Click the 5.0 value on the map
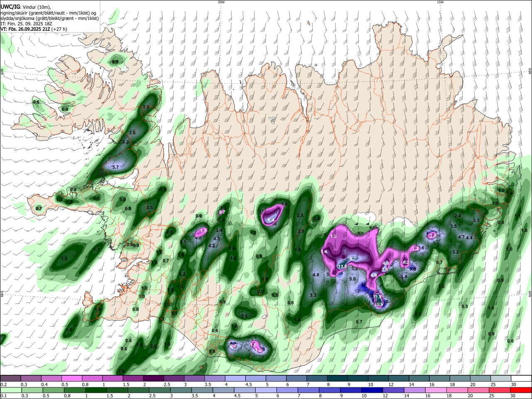The image size is (532, 399). 353,279
